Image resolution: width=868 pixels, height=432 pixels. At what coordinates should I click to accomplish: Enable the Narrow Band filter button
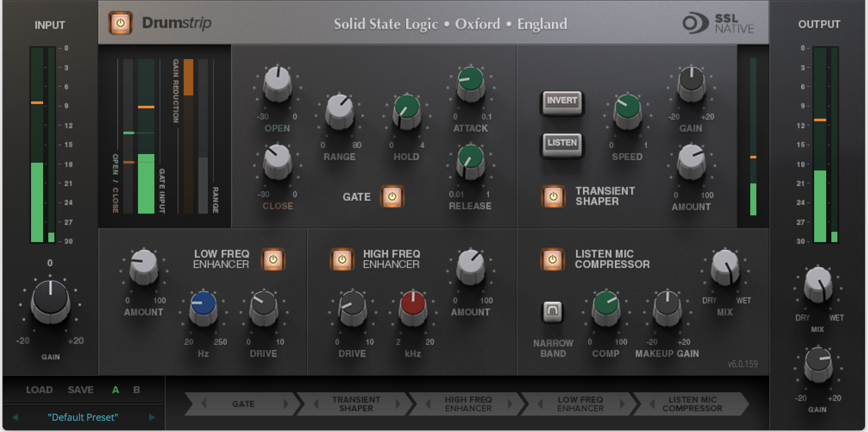point(552,311)
